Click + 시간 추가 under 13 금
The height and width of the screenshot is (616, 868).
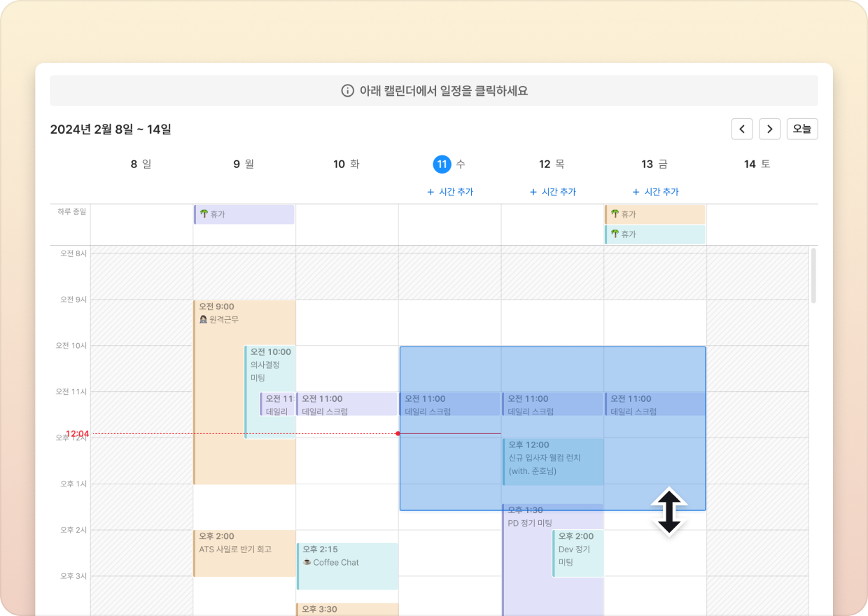655,192
